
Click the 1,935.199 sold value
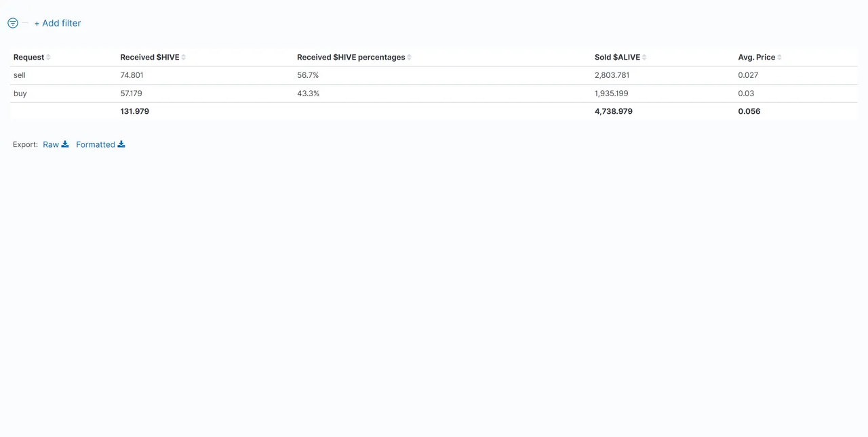(612, 93)
